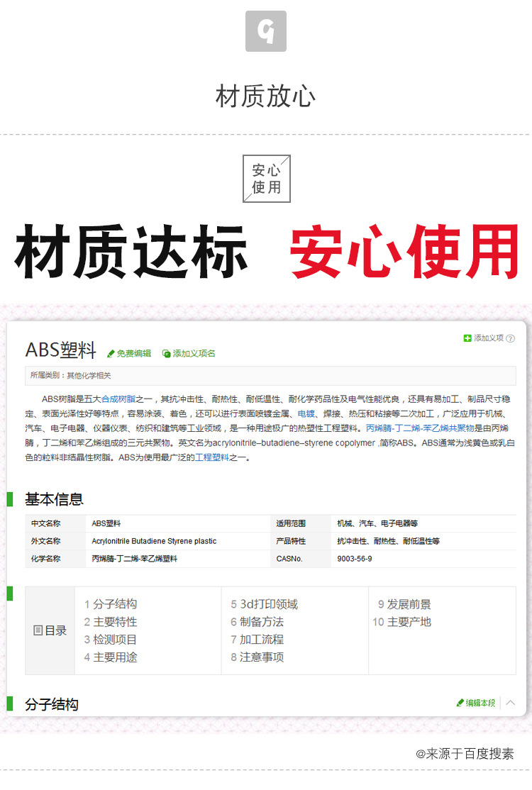Click the 目录 list icon
Image resolution: width=532 pixels, height=790 pixels.
coord(38,630)
